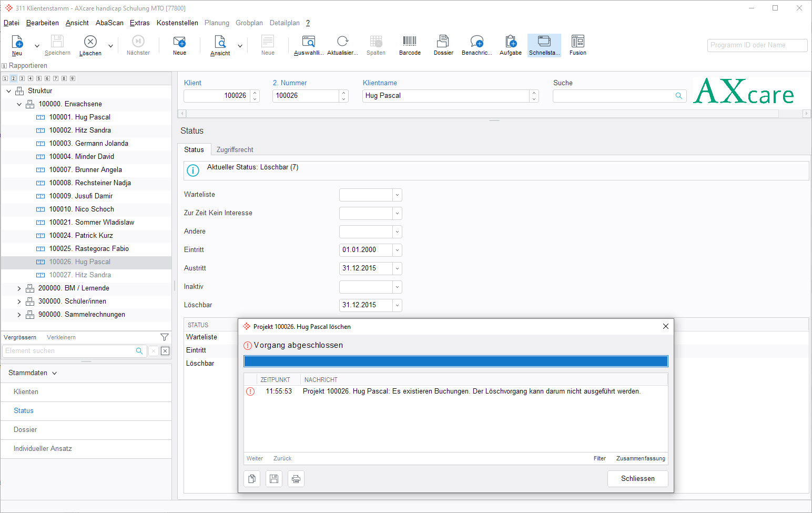Open the Zur Zeit Kein Interesse dropdown

(x=398, y=213)
